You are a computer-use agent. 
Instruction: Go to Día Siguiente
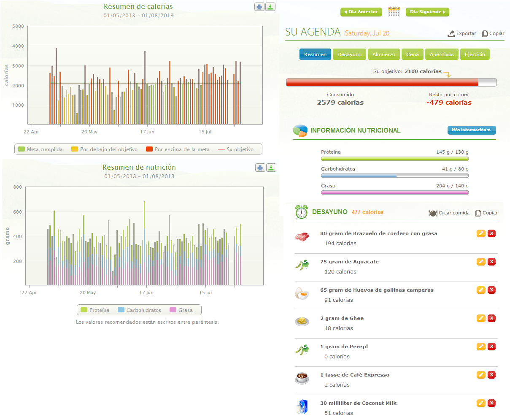pos(427,12)
